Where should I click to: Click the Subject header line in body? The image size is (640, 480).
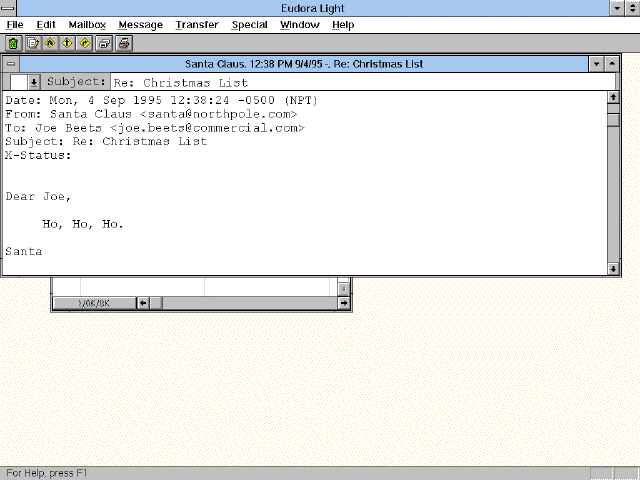pyautogui.click(x=106, y=142)
